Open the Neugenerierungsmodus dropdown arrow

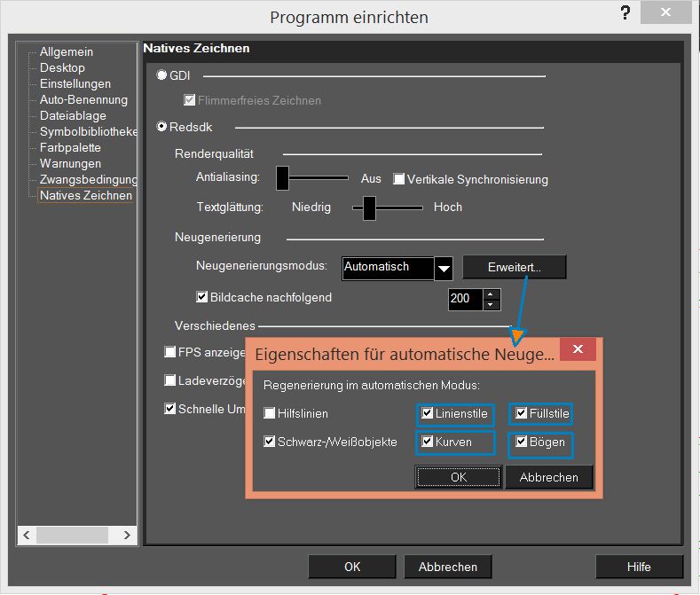pyautogui.click(x=444, y=269)
